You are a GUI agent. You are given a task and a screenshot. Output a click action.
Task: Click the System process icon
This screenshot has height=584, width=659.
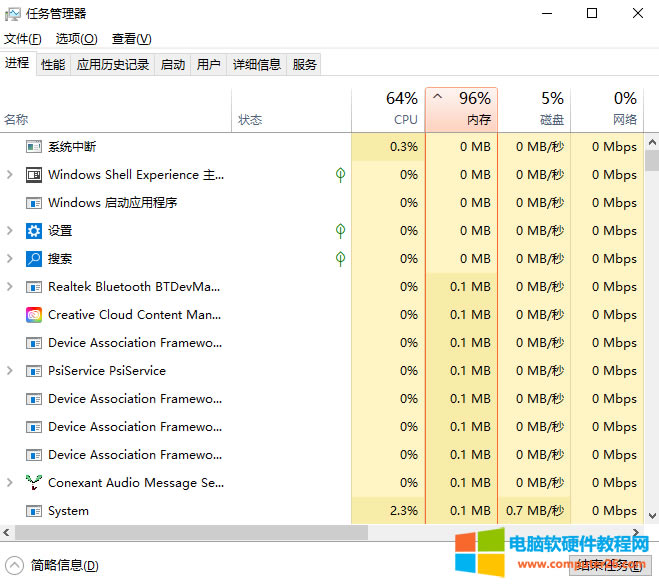click(34, 511)
